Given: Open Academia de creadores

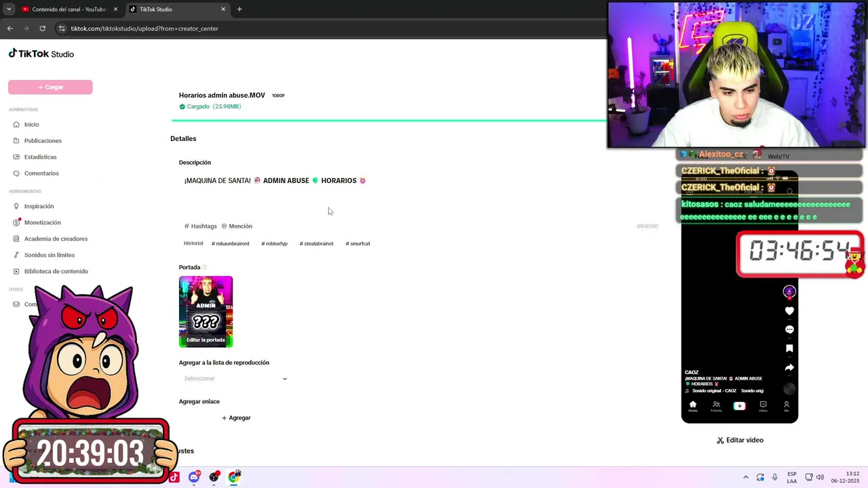Looking at the screenshot, I should coord(56,239).
